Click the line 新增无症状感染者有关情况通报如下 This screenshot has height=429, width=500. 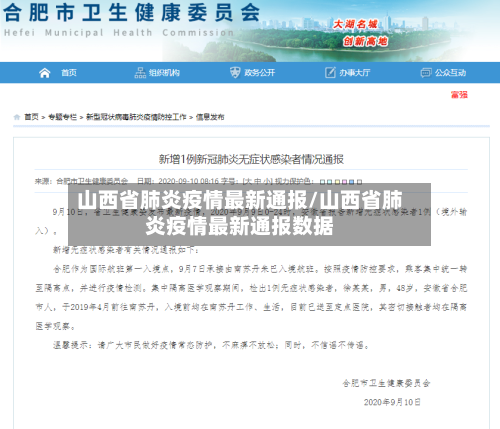tap(126, 250)
